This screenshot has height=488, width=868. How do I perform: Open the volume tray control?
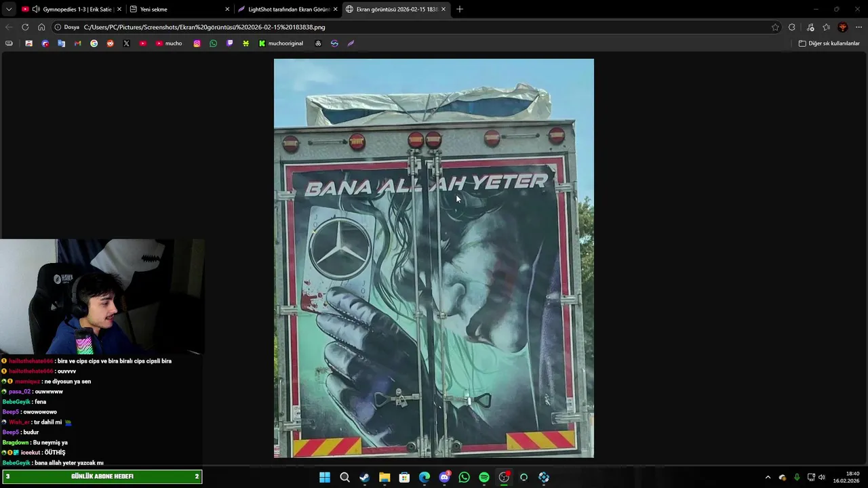click(822, 477)
